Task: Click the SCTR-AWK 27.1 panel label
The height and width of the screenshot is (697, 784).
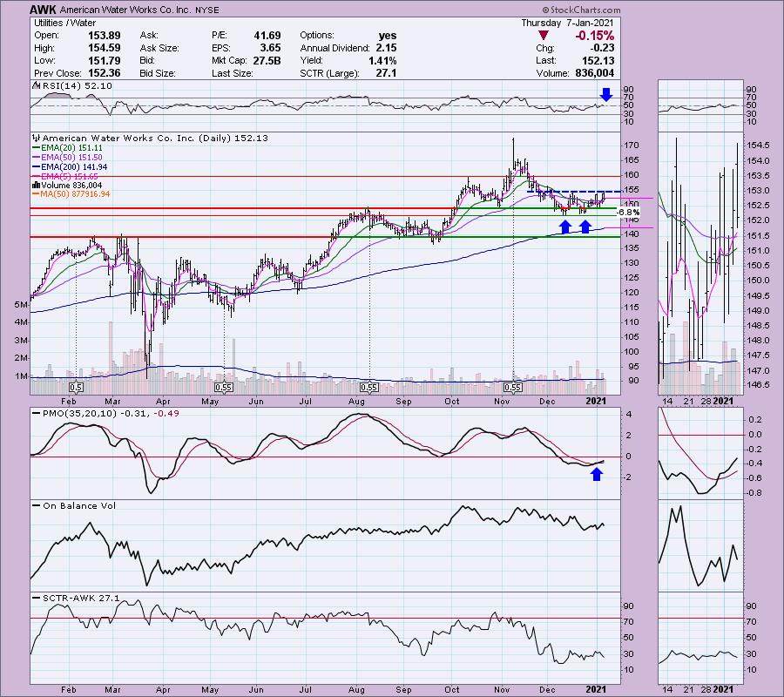Action: click(x=76, y=598)
